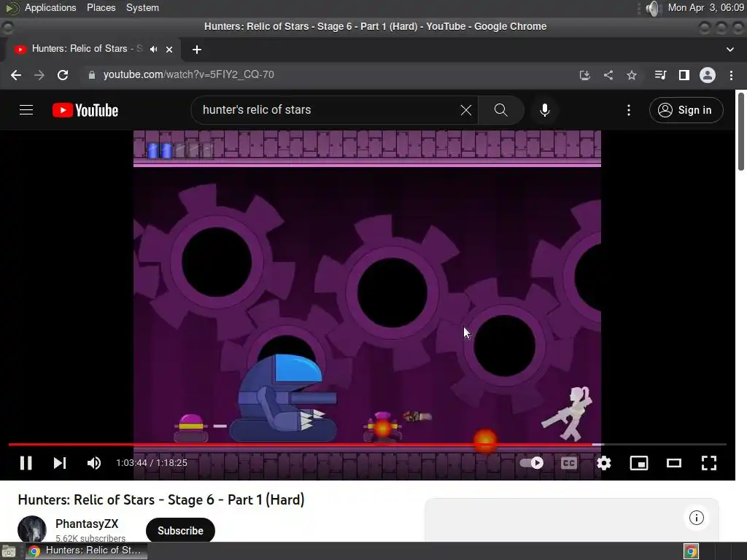Click the info icon in side panel

pyautogui.click(x=697, y=518)
